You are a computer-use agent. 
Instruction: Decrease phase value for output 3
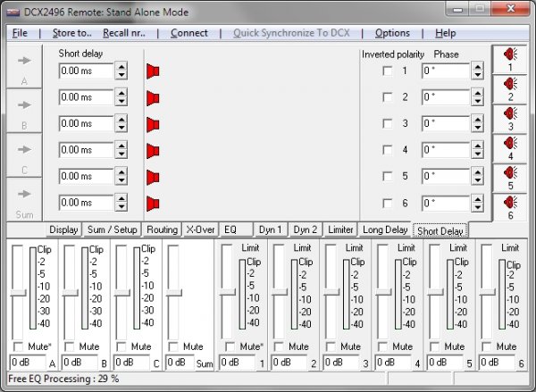[x=478, y=128]
